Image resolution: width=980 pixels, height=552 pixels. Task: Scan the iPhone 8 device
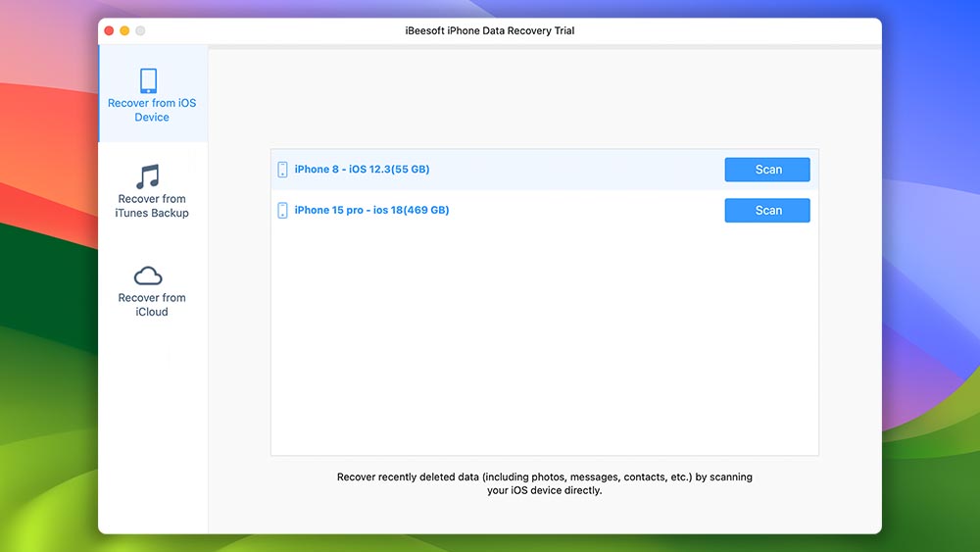(x=767, y=170)
